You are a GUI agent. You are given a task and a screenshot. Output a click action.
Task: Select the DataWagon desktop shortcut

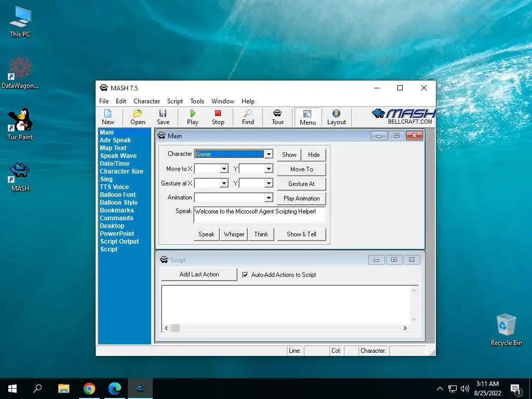click(20, 73)
